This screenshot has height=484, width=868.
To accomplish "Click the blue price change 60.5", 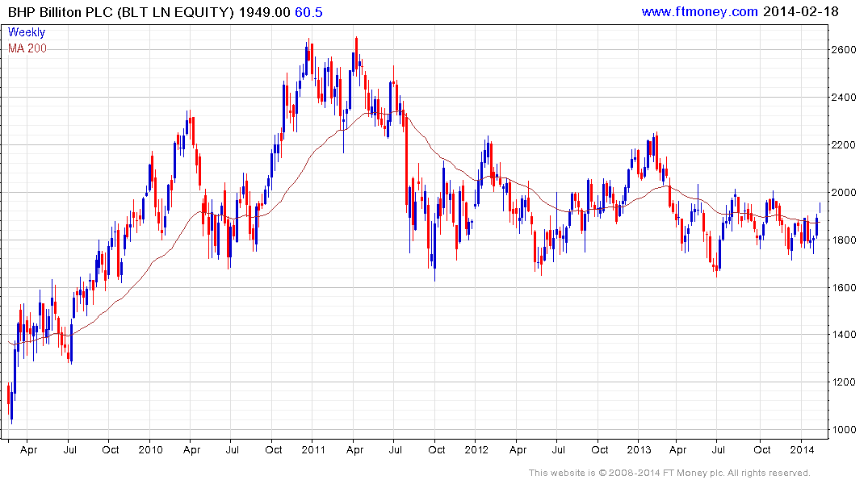I will pyautogui.click(x=308, y=12).
